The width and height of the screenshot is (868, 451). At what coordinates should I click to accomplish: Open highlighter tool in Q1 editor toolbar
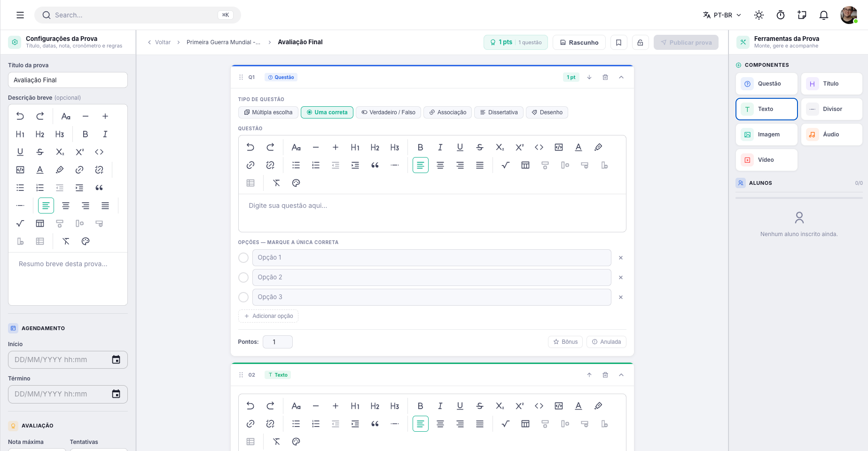pyautogui.click(x=598, y=147)
